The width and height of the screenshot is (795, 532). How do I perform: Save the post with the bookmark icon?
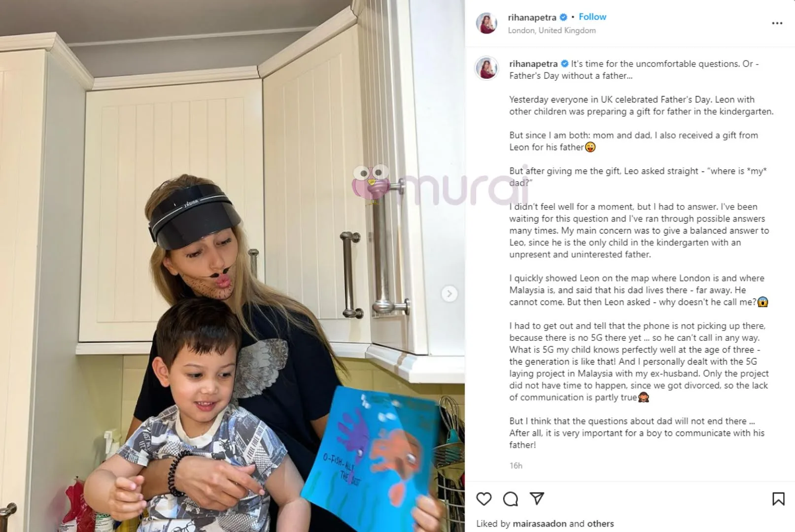(x=778, y=499)
